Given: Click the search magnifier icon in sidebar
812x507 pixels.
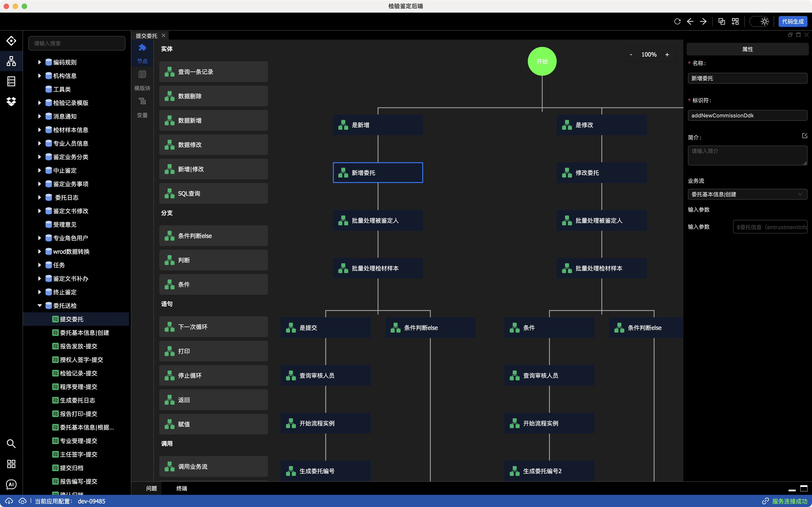Looking at the screenshot, I should pos(11,444).
